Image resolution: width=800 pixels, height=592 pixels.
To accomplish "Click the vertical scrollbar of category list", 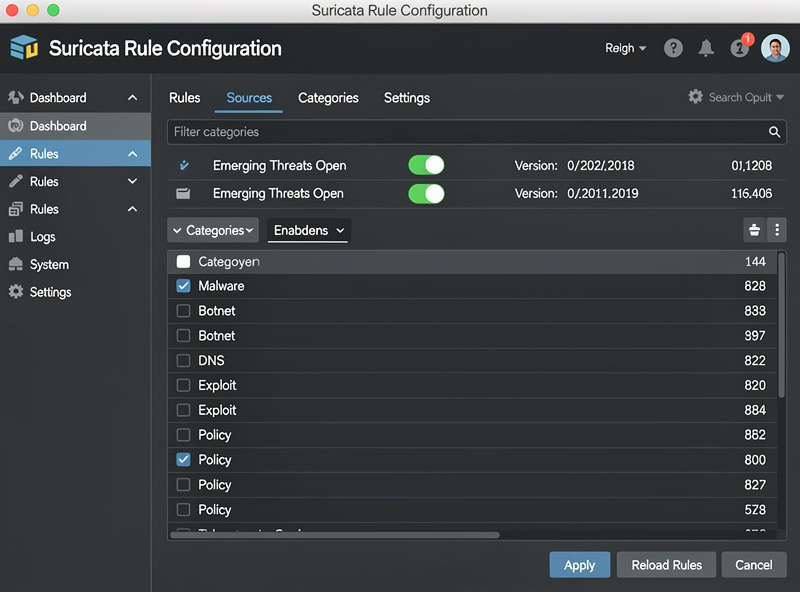I will coord(781,325).
